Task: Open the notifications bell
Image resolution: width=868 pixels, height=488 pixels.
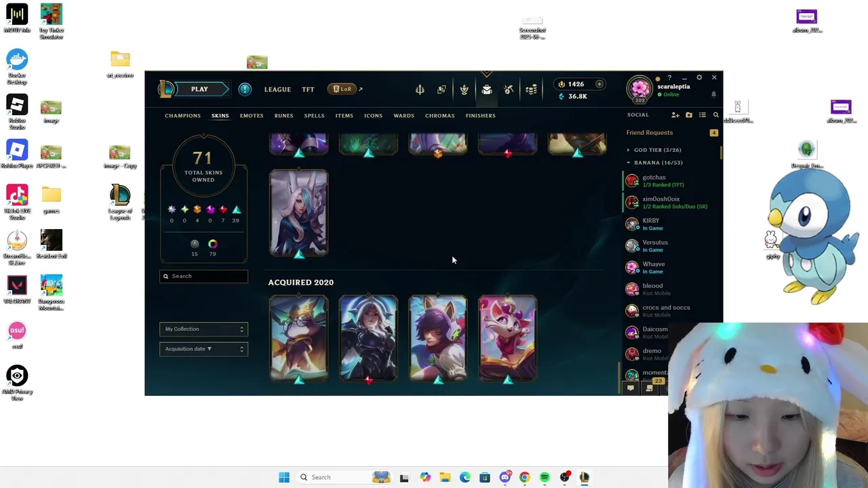Action: (x=713, y=94)
